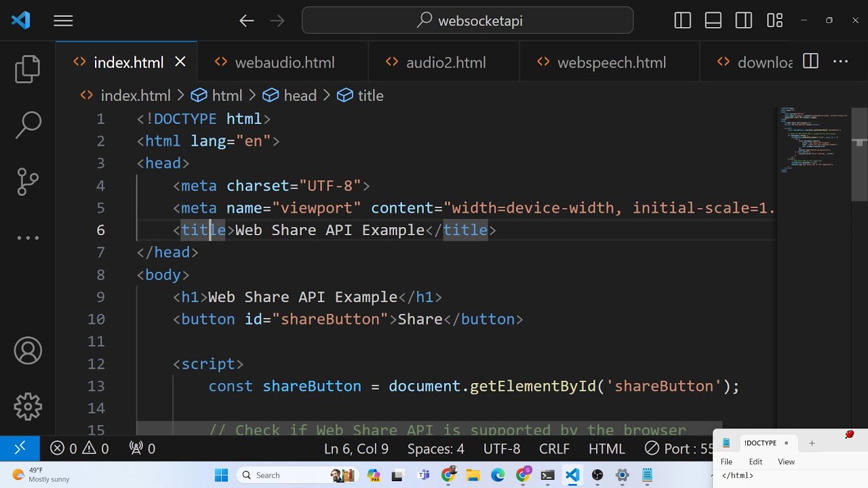The height and width of the screenshot is (488, 868).
Task: Click the CRLF end-of-line indicator
Action: click(553, 449)
